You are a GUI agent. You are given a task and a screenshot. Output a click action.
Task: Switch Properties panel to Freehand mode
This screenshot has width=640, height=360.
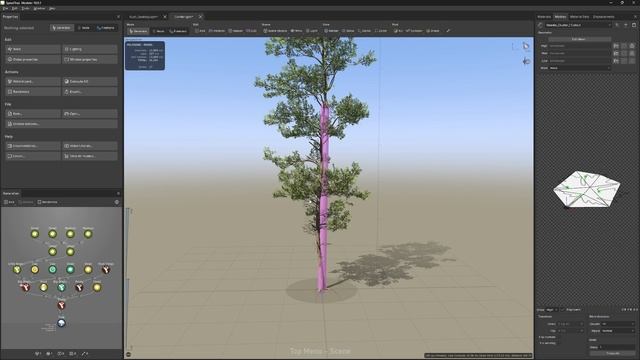[x=106, y=28]
